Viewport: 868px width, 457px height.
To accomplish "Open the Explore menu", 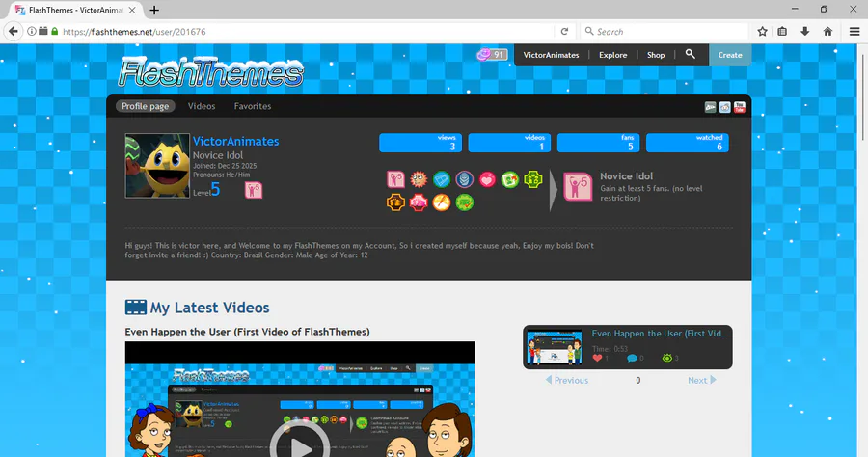I will click(x=612, y=55).
